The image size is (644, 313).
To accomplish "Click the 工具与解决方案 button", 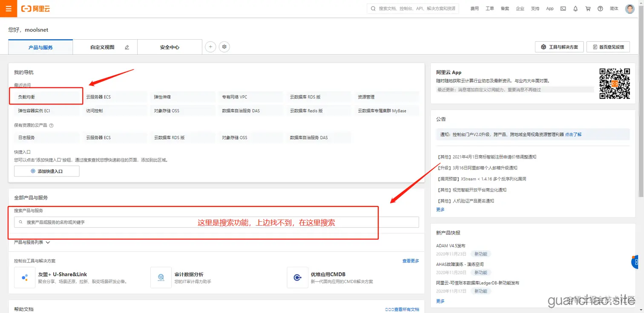I will [559, 47].
